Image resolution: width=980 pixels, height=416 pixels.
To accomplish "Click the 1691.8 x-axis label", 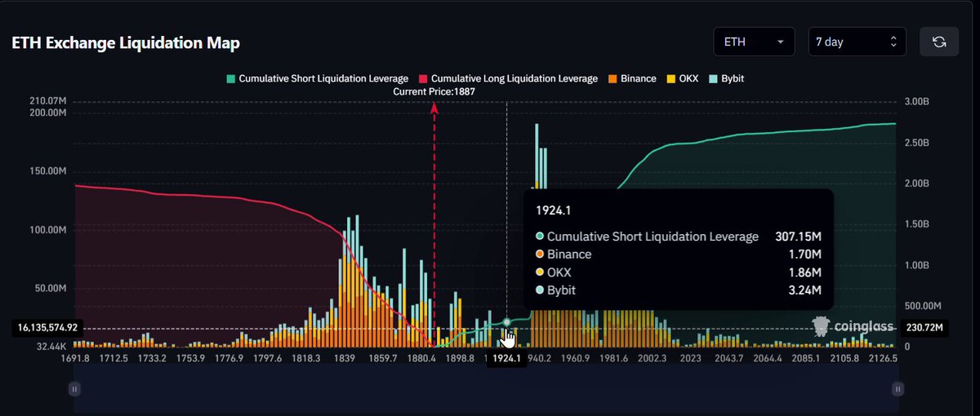I will (x=76, y=358).
